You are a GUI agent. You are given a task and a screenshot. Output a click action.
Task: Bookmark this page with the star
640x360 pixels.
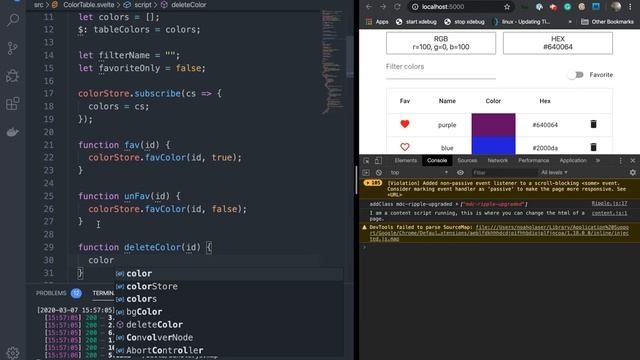(x=507, y=7)
